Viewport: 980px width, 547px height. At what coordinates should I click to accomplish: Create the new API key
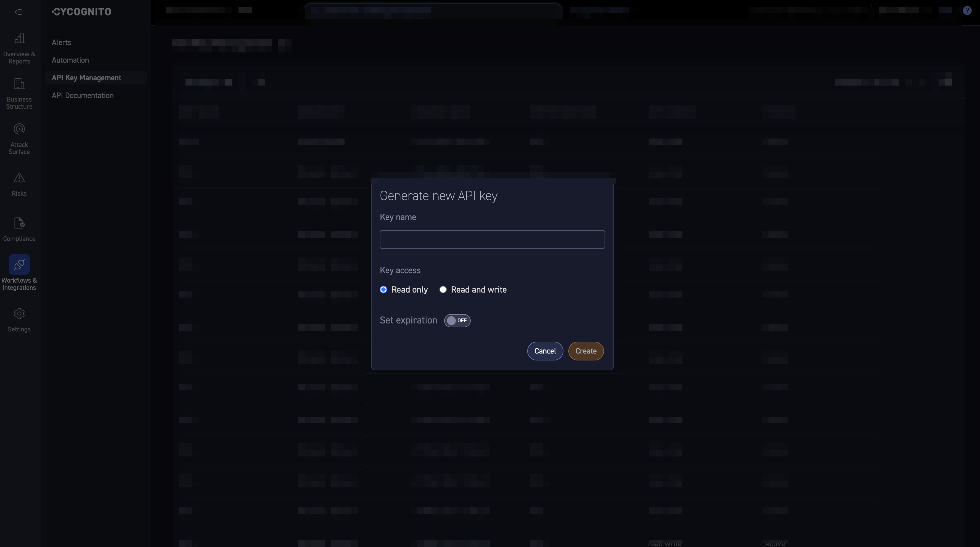[586, 351]
